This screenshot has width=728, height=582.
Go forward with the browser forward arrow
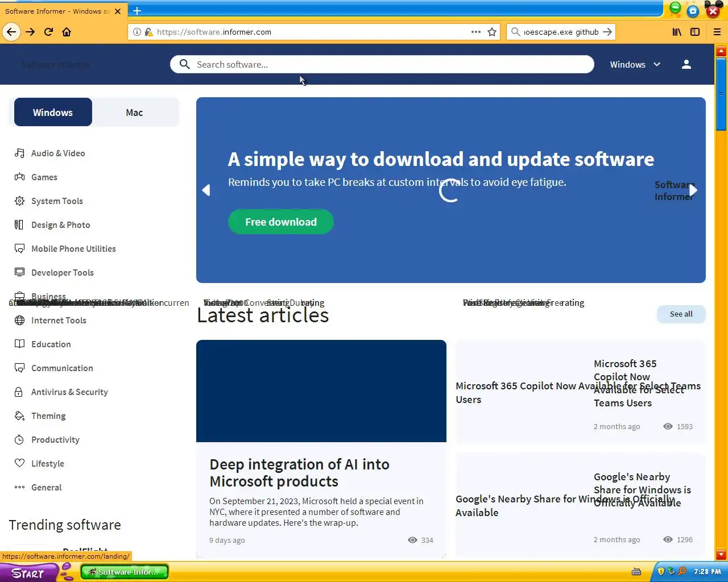point(30,32)
